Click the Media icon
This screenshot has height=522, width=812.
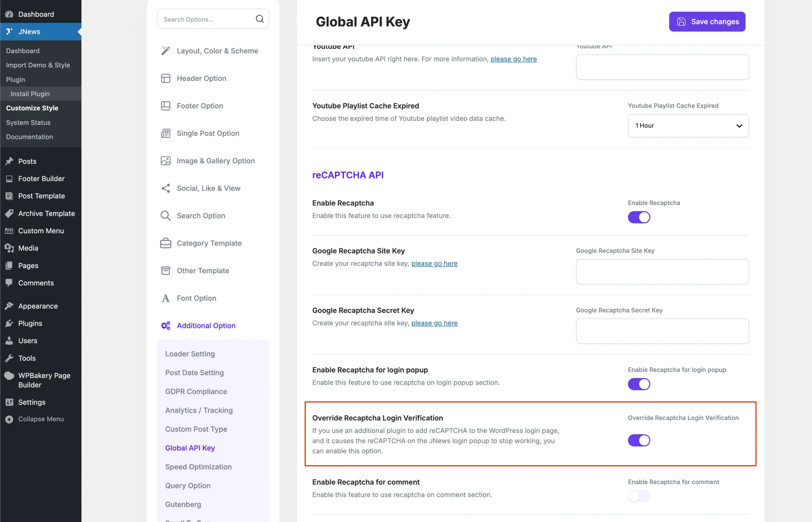coord(9,248)
